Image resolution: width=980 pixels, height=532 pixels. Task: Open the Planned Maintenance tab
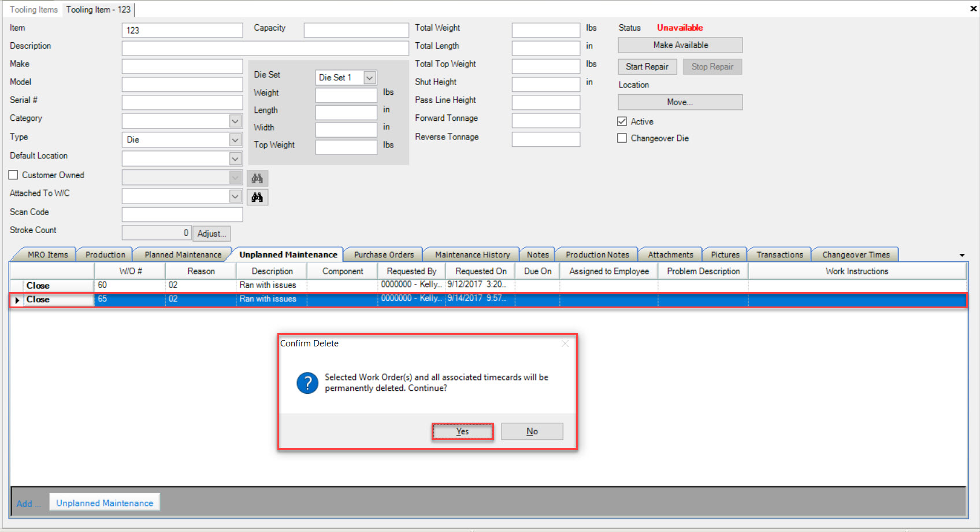coord(183,254)
